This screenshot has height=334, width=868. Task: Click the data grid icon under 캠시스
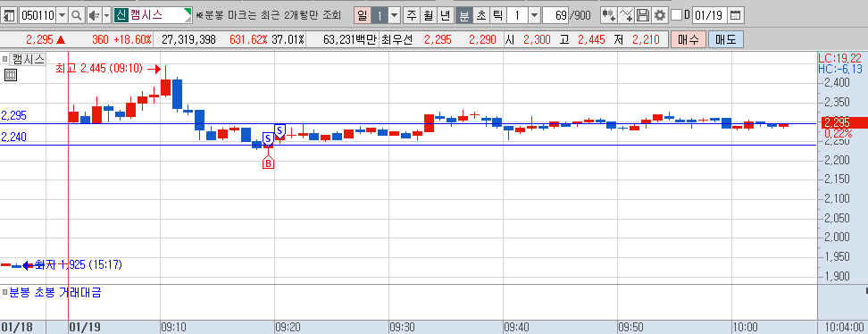[x=11, y=75]
